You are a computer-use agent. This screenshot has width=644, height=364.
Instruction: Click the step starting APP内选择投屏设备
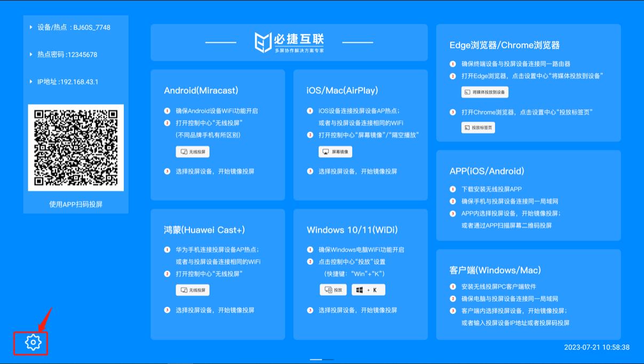(511, 213)
